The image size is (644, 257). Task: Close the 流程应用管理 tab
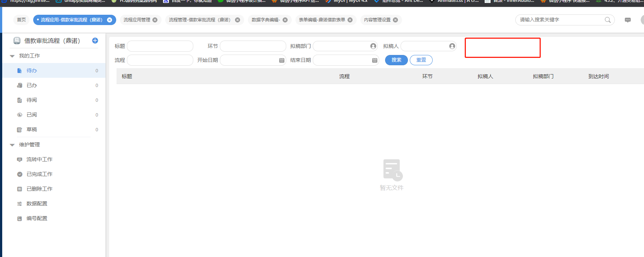[155, 20]
